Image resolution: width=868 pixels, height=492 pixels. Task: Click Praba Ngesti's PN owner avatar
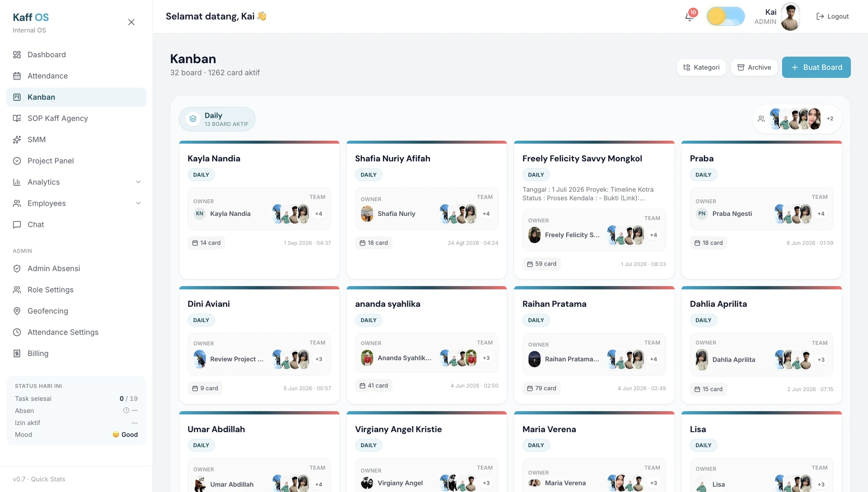click(x=702, y=213)
